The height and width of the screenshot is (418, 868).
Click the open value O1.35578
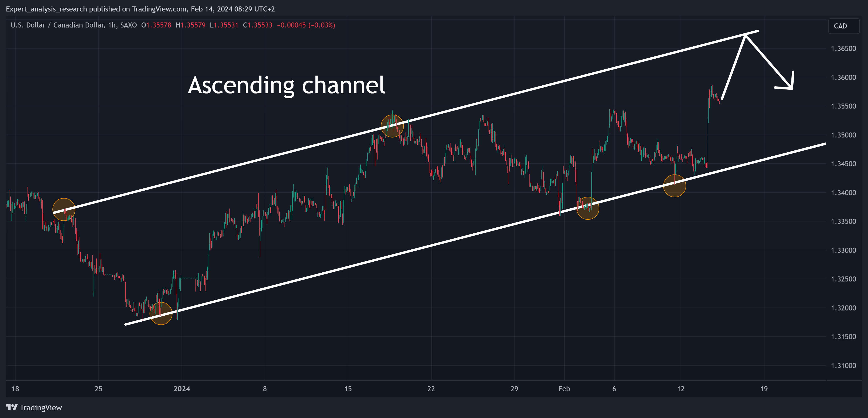(156, 25)
